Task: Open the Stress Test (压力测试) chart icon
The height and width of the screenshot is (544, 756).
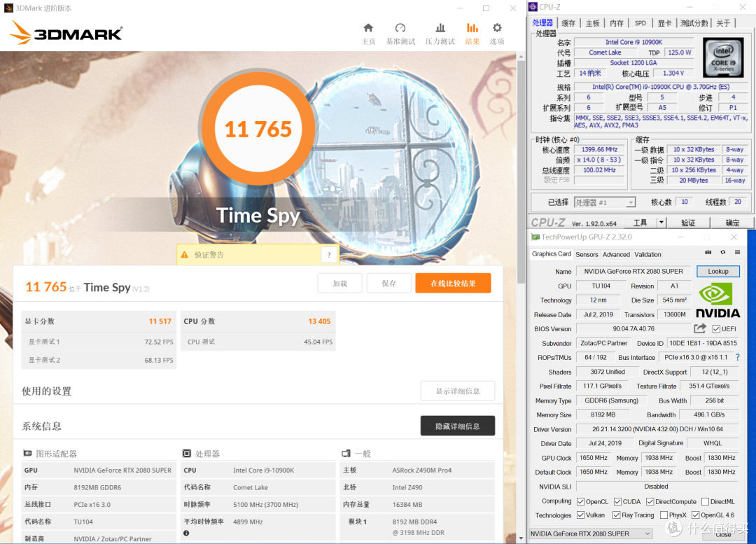Action: [x=440, y=28]
